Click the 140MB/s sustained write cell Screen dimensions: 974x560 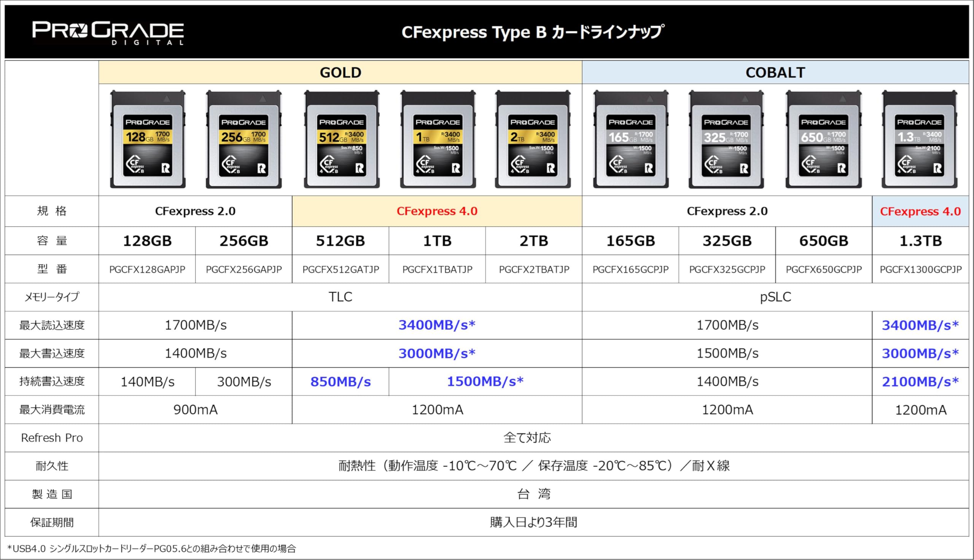pos(147,382)
